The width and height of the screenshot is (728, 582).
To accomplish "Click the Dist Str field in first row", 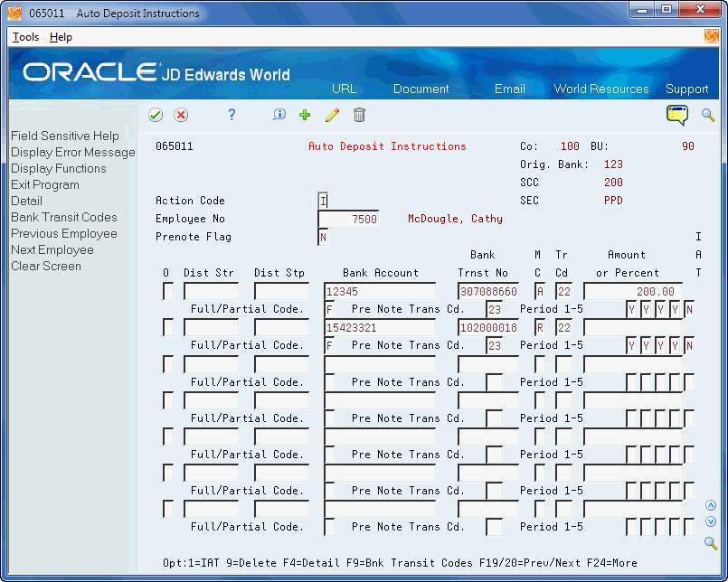I will coord(212,292).
